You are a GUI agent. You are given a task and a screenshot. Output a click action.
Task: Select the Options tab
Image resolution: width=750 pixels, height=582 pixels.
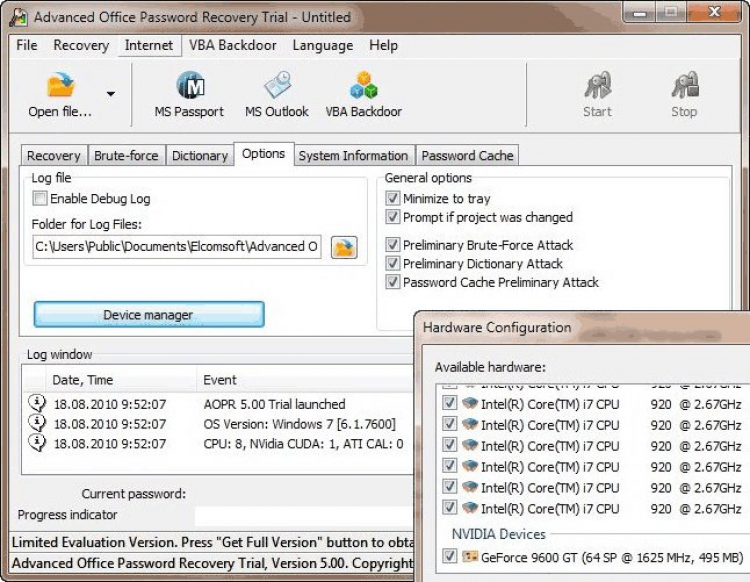[264, 154]
